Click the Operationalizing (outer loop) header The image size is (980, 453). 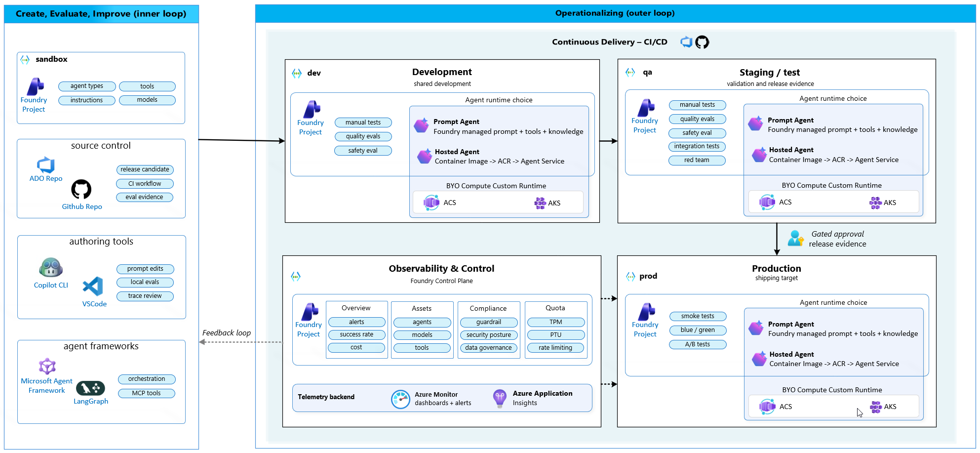[615, 13]
